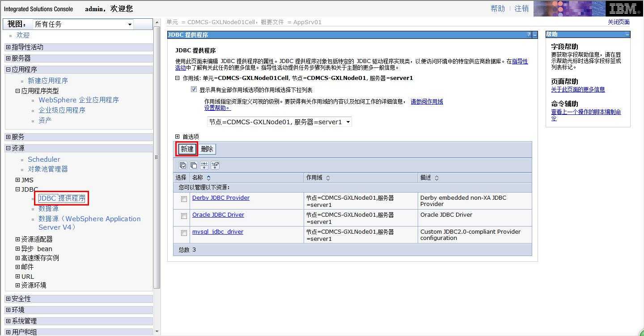The height and width of the screenshot is (336, 644).
Task: Click the 关闭页面 link
Action: (x=619, y=22)
